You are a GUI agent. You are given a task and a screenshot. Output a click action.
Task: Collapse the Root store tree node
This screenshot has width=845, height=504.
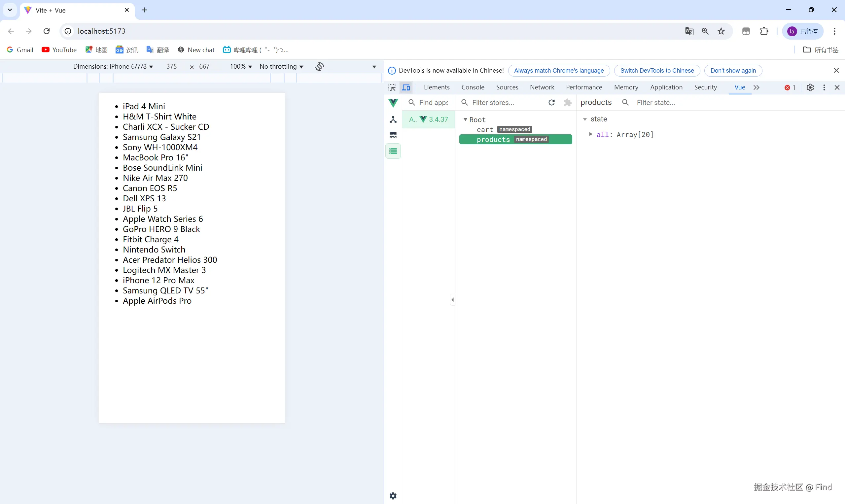(465, 119)
